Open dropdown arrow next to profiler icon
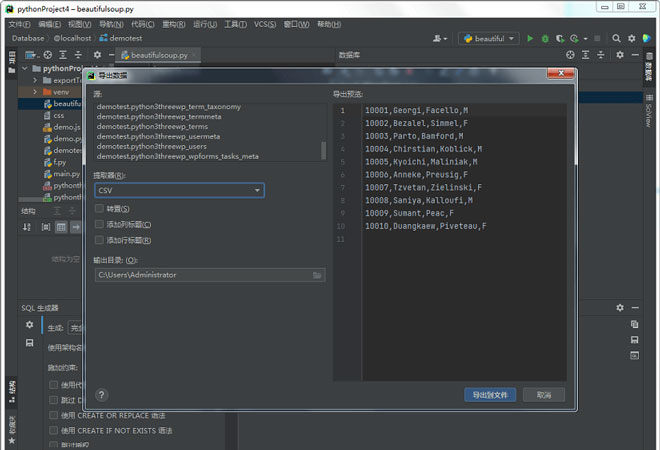Screen dimensions: 660x450 pyautogui.click(x=585, y=39)
